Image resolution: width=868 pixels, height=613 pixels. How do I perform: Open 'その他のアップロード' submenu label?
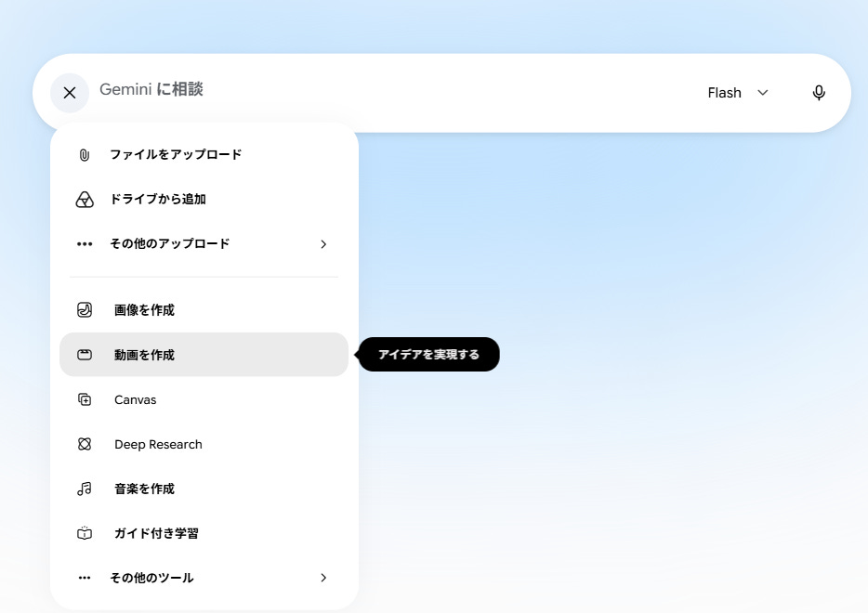[x=170, y=244]
